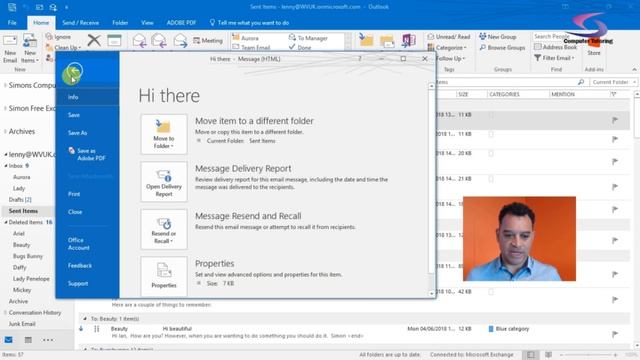Open the Drafts folder

click(20, 200)
